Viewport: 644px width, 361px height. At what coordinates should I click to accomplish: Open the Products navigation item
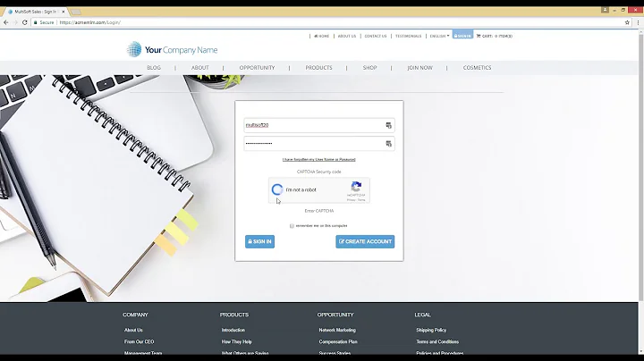pyautogui.click(x=318, y=68)
